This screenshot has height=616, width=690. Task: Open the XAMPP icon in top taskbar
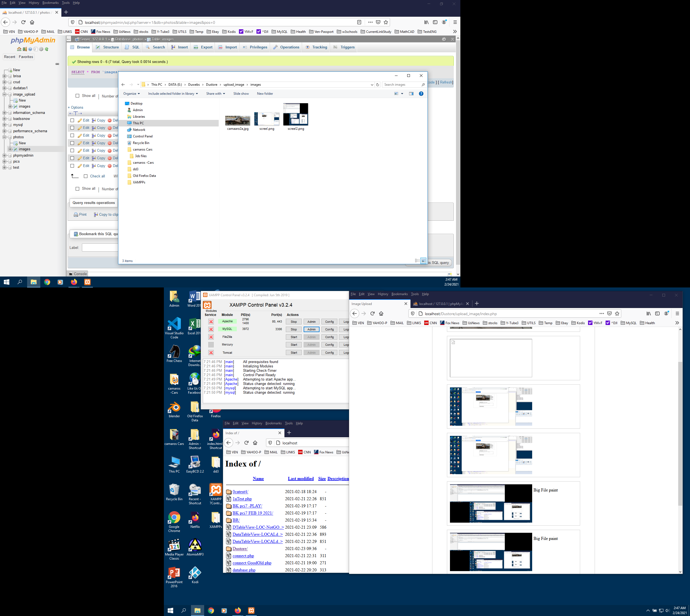[87, 282]
